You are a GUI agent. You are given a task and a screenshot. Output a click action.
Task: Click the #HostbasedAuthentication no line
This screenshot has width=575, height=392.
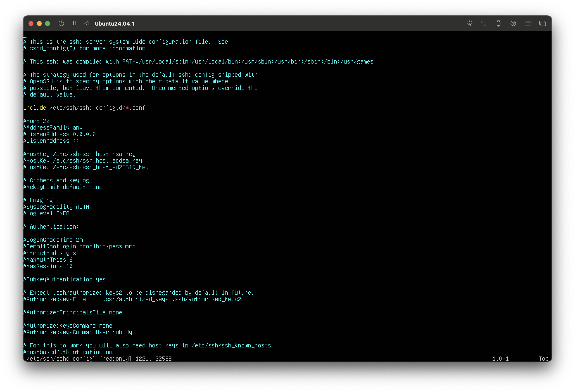(68, 352)
